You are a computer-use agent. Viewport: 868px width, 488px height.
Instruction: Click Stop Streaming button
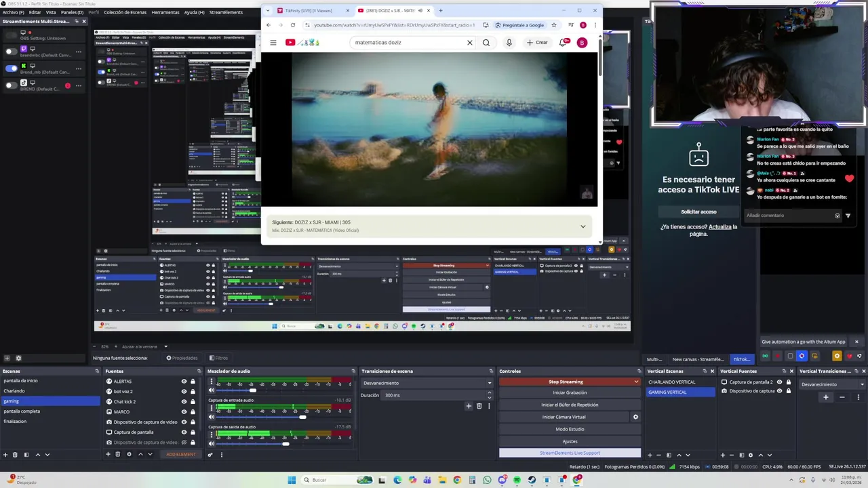pyautogui.click(x=566, y=382)
